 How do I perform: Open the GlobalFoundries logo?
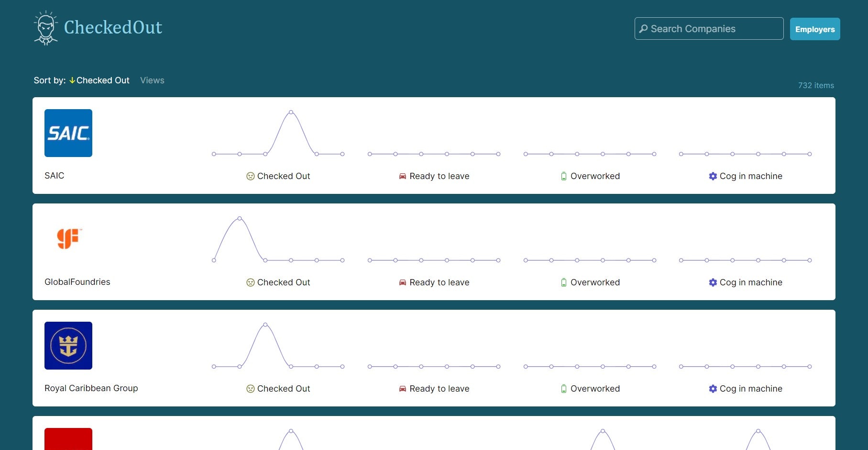[68, 239]
